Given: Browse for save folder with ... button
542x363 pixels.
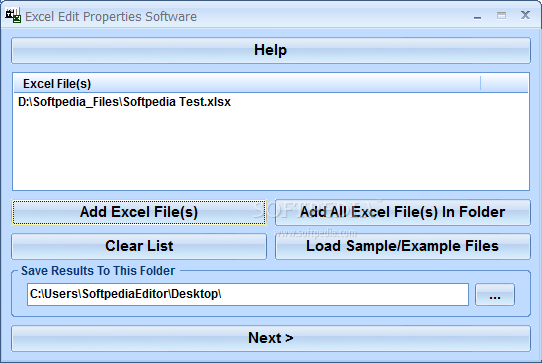Looking at the screenshot, I should click(495, 295).
